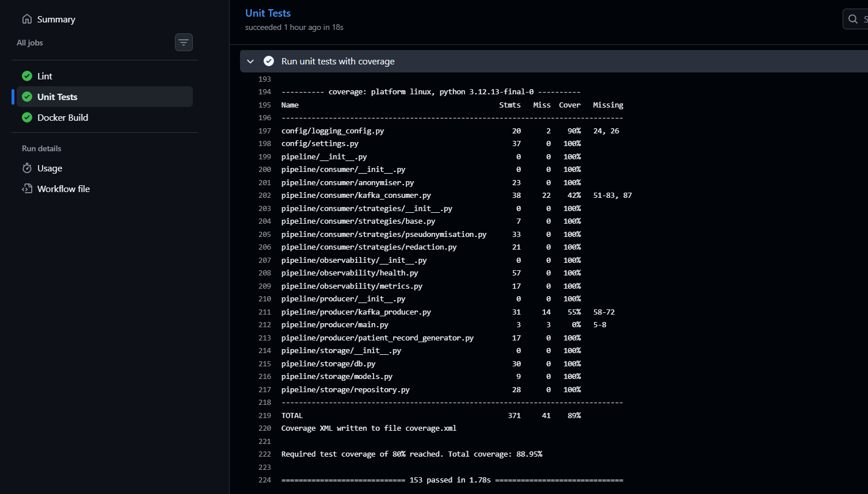Click the green check icon beside Docker Build

[27, 117]
